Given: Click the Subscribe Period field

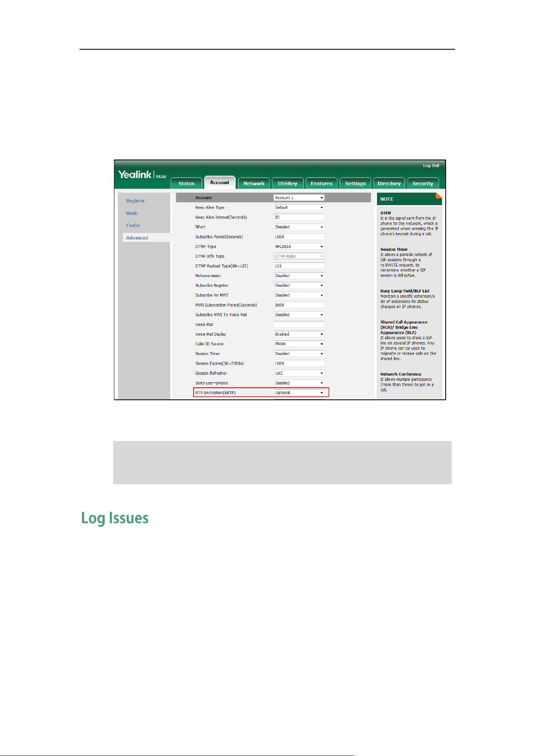Looking at the screenshot, I should (x=299, y=237).
